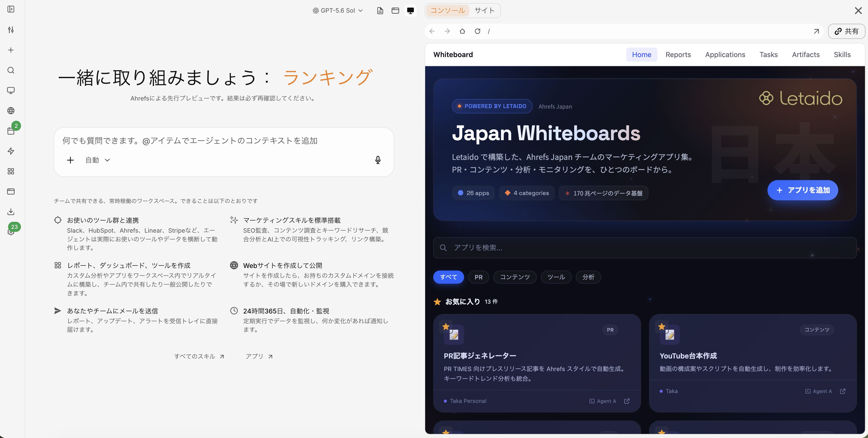Click the home icon in preview browser
The width and height of the screenshot is (868, 438).
(462, 31)
